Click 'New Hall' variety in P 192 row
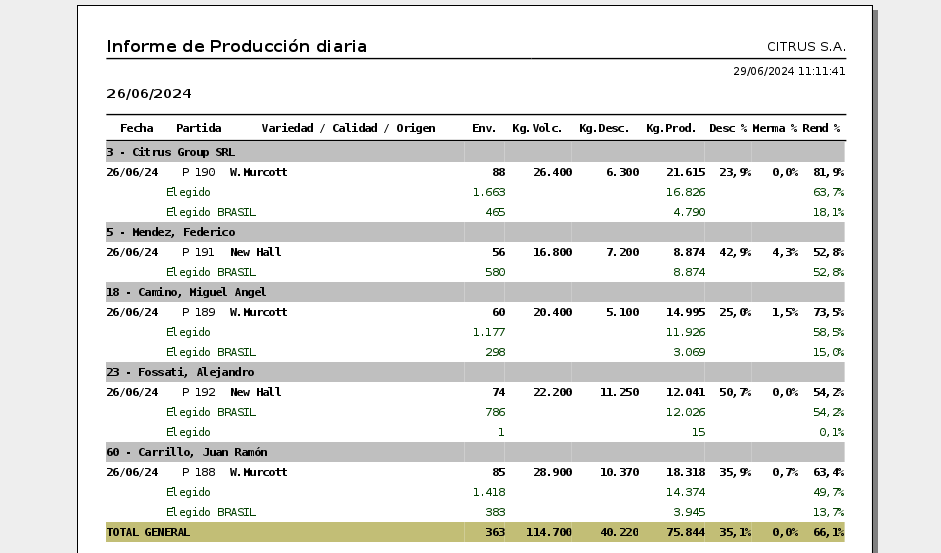 (x=256, y=391)
